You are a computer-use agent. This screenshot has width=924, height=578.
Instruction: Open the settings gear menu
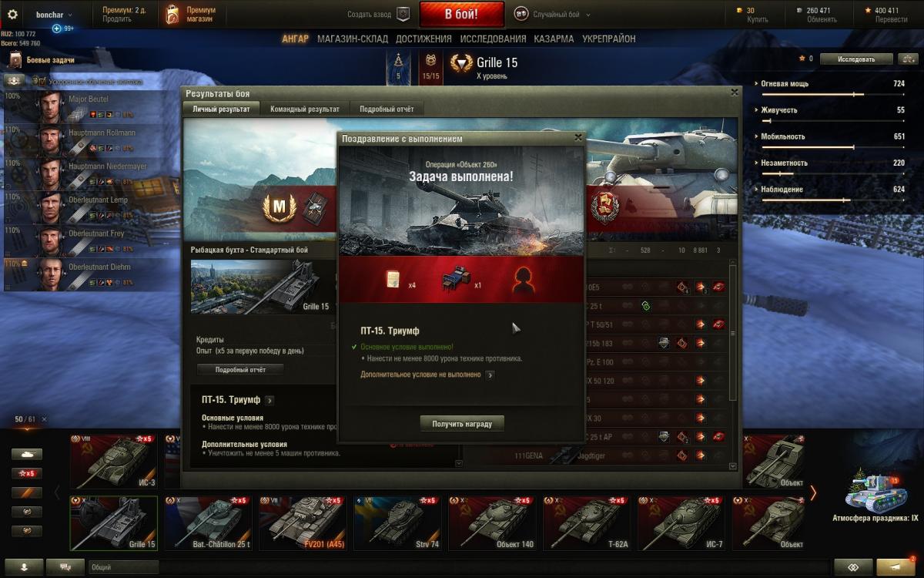(x=12, y=14)
